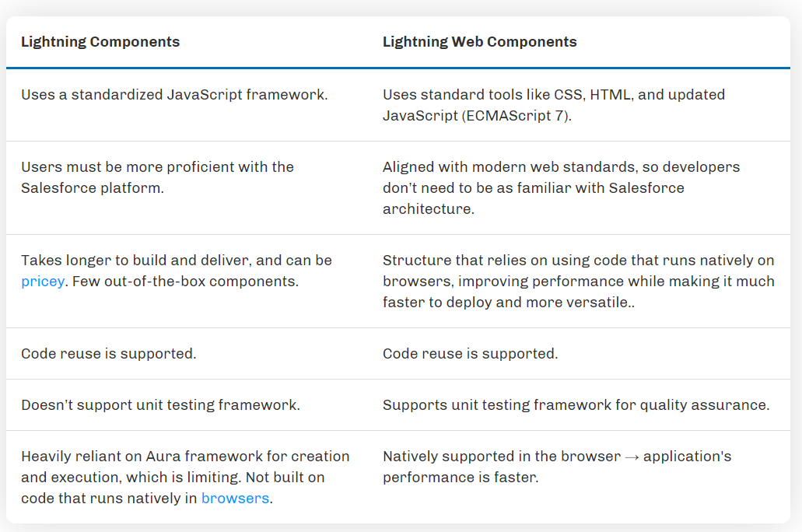Follow the 'browsers' hyperlink
The image size is (802, 532).
point(235,499)
